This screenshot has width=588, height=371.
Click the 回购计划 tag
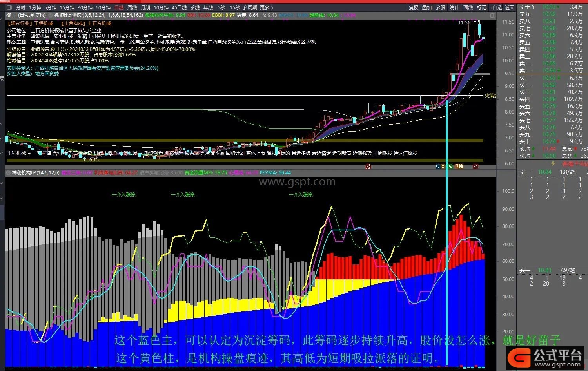coord(235,153)
